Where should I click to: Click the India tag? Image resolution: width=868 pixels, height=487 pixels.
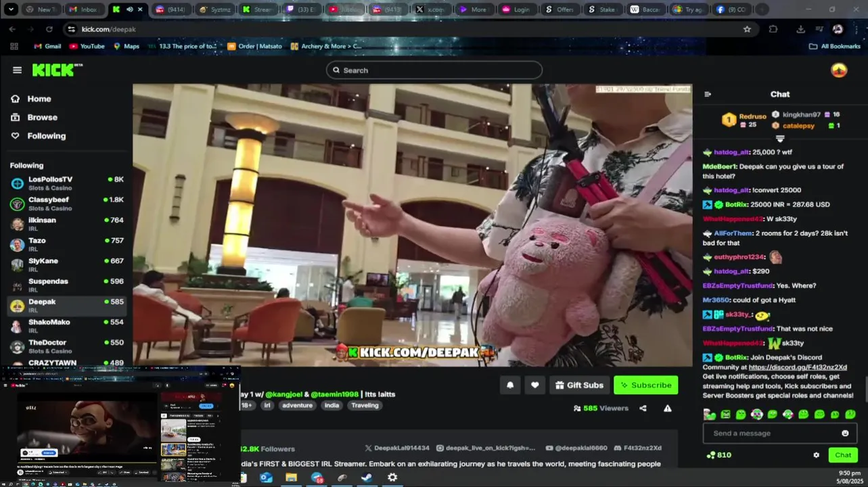pyautogui.click(x=332, y=405)
